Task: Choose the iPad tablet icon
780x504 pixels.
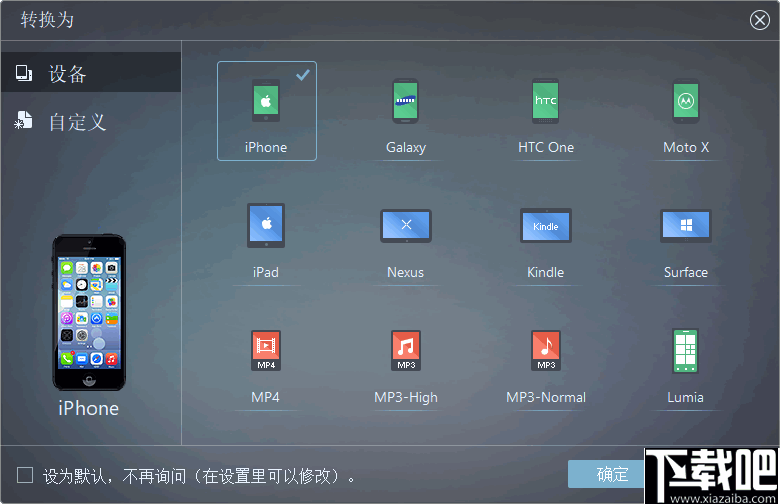Action: pyautogui.click(x=266, y=225)
